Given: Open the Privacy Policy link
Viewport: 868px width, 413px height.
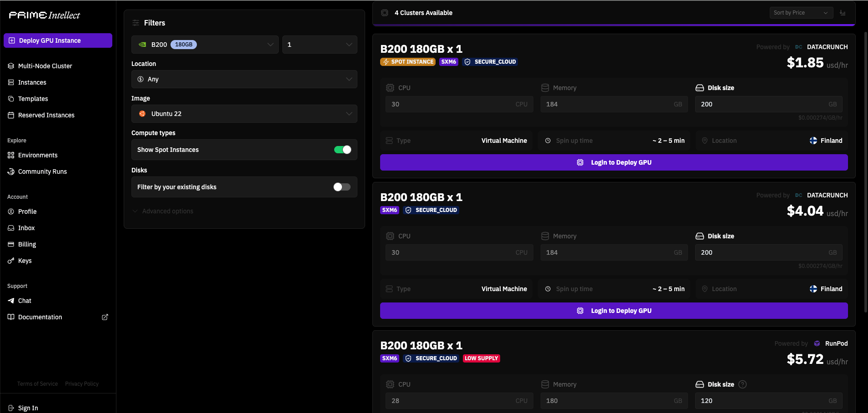Looking at the screenshot, I should point(81,383).
